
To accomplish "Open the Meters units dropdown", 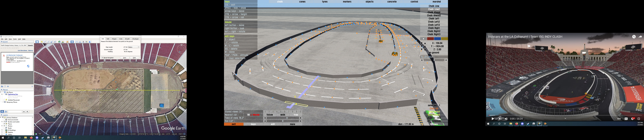I will click(x=134, y=47).
